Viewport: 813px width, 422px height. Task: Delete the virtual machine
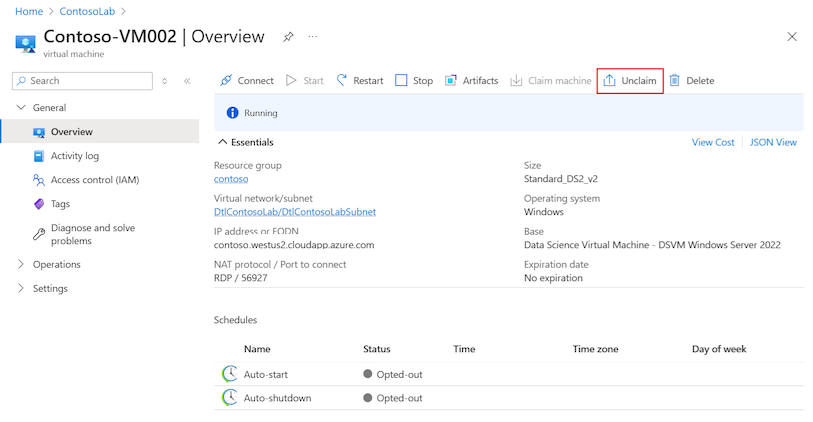[x=691, y=81]
